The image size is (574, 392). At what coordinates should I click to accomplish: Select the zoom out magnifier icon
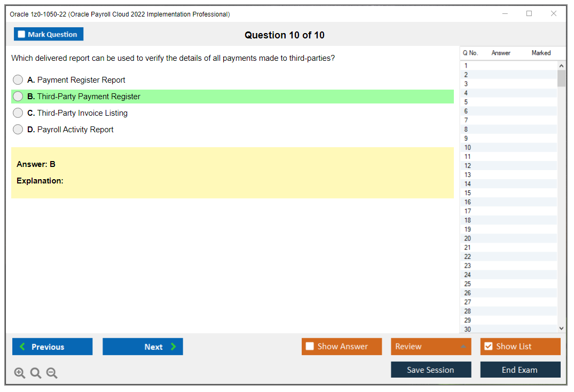pyautogui.click(x=51, y=373)
